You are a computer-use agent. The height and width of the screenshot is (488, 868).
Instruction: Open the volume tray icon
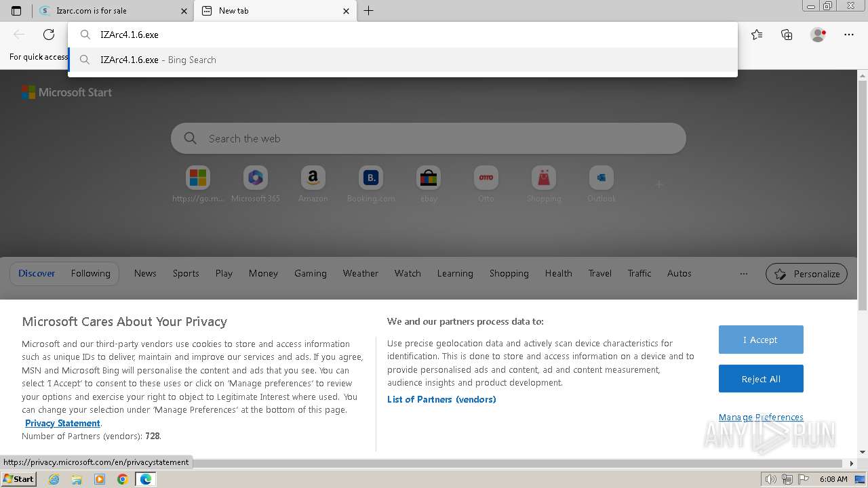772,479
